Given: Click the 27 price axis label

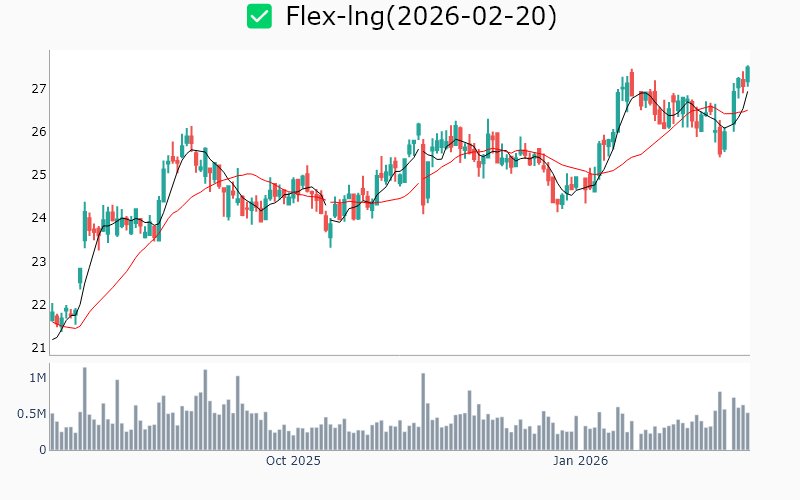Looking at the screenshot, I should tap(37, 89).
